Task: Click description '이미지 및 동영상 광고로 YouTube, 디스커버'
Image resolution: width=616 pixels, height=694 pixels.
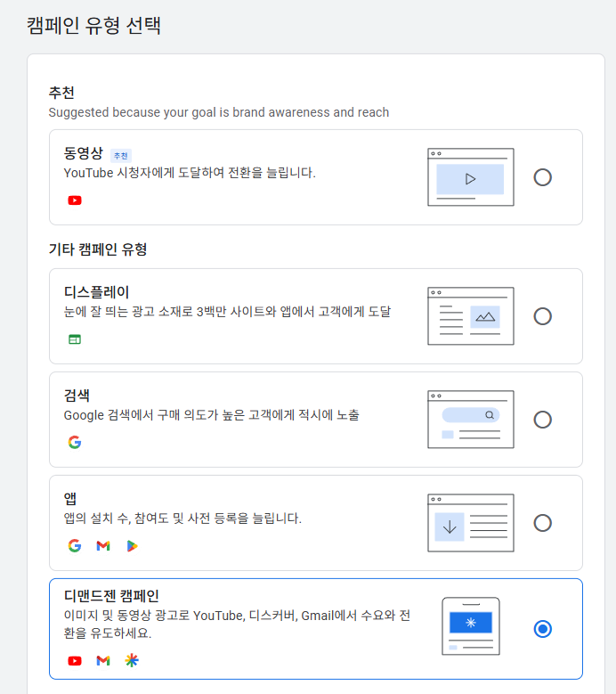Action: pyautogui.click(x=180, y=616)
